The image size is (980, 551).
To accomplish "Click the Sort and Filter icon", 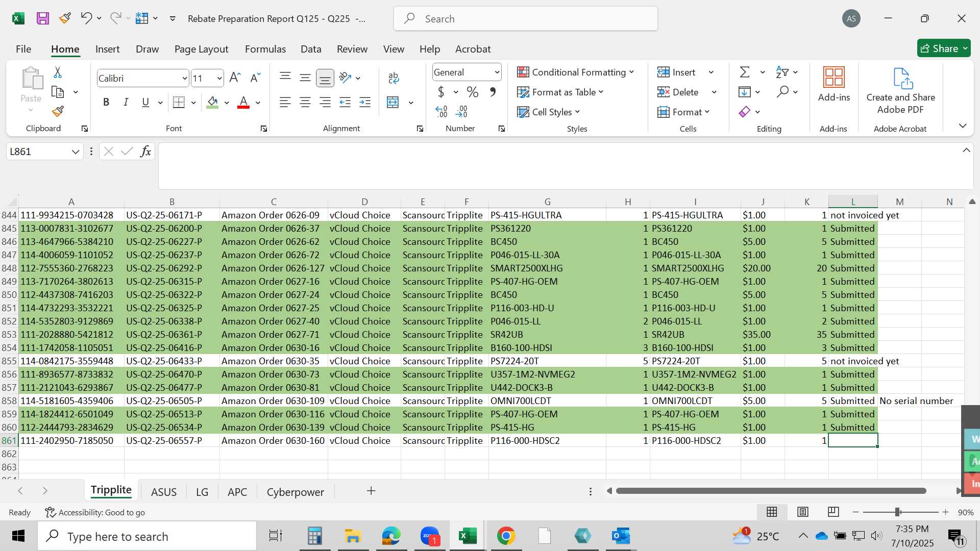I will tap(782, 72).
